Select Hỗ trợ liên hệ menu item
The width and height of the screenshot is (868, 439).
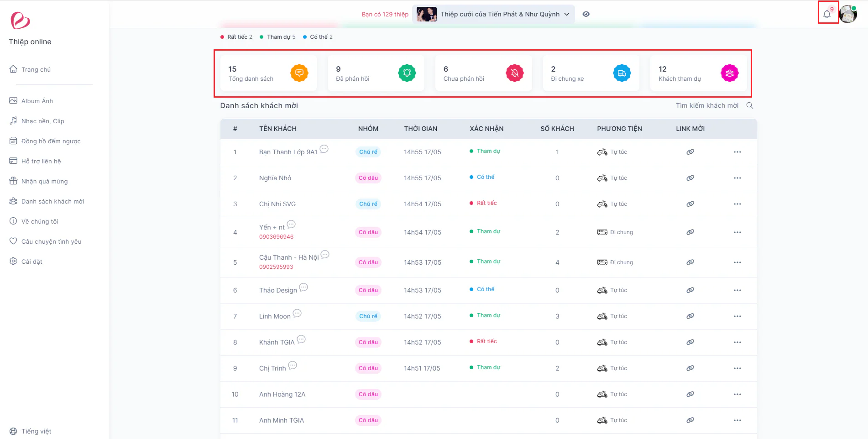tap(35, 161)
